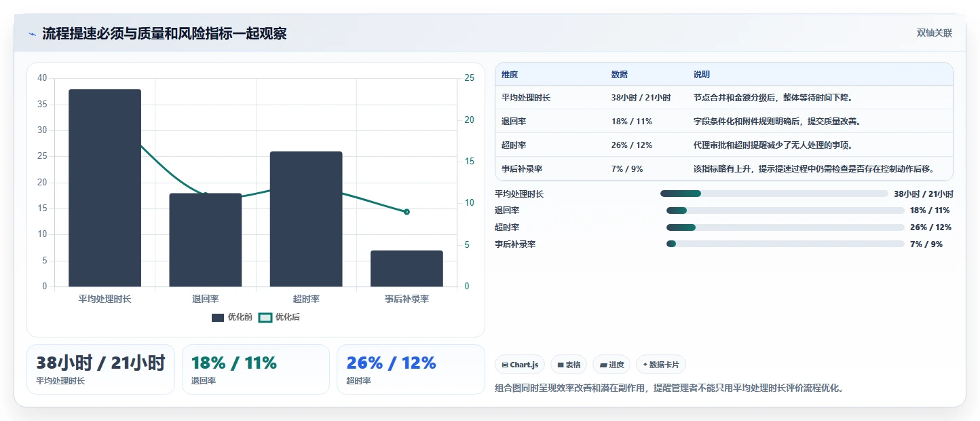Click the 18% / 11% progress value label

point(930,210)
